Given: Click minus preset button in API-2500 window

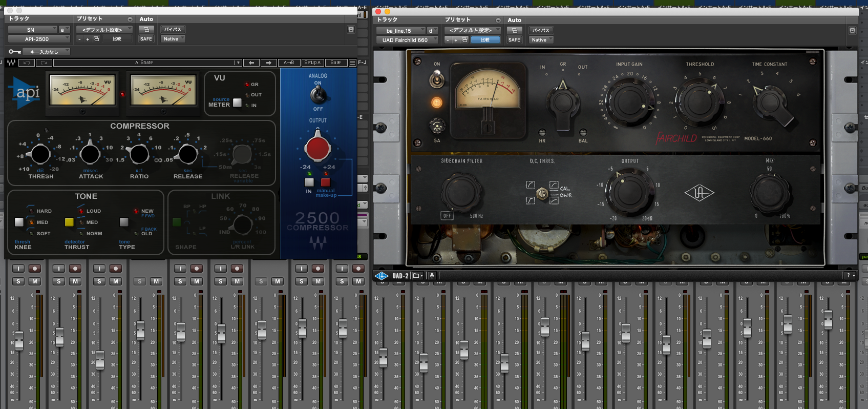Looking at the screenshot, I should (x=79, y=39).
